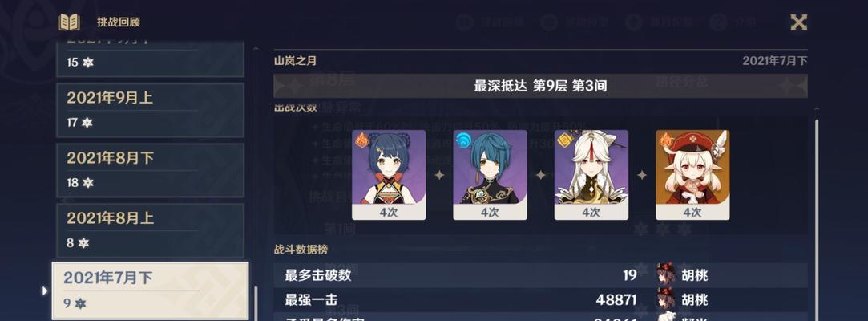Click Hu Tao's avatar in 最多击破数 row
This screenshot has height=321, width=868.
664,274
